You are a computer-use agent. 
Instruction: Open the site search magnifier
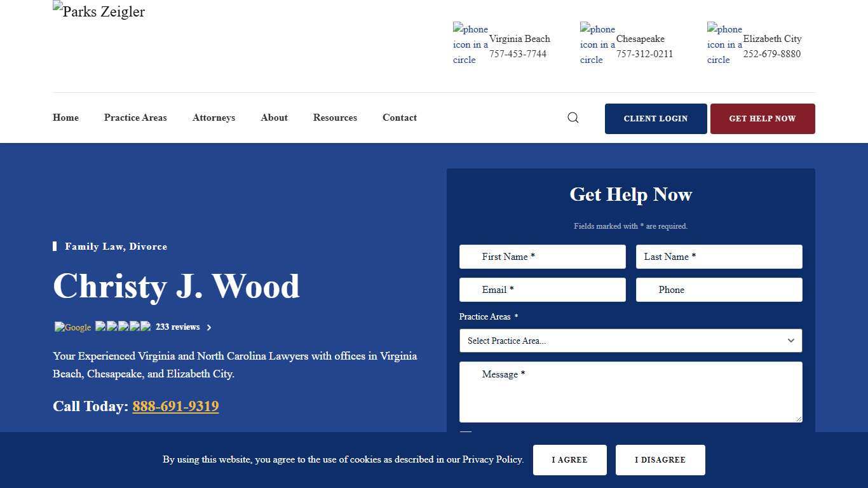coord(573,118)
